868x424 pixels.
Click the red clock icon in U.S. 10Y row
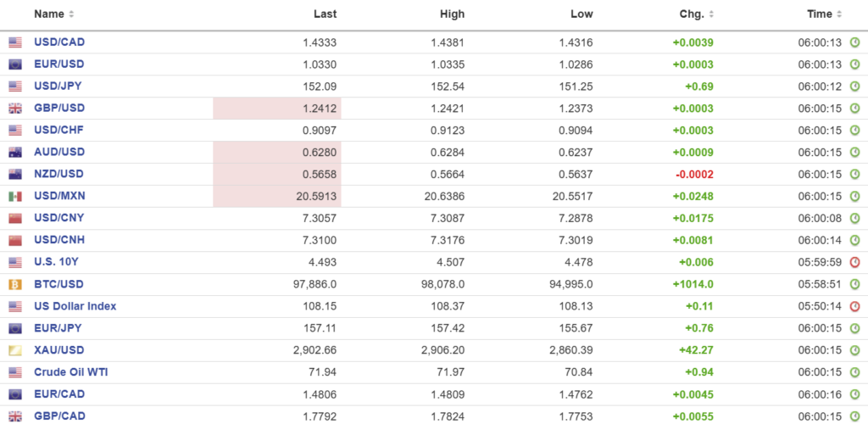[854, 263]
